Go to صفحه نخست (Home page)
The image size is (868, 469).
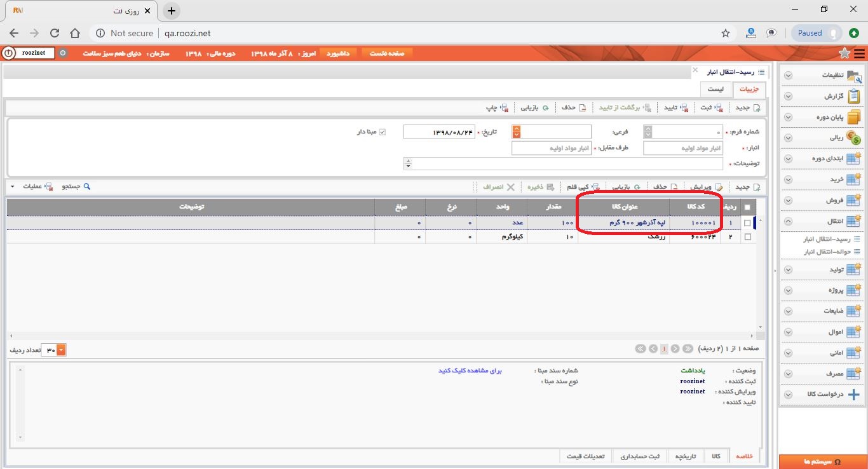[x=388, y=53]
